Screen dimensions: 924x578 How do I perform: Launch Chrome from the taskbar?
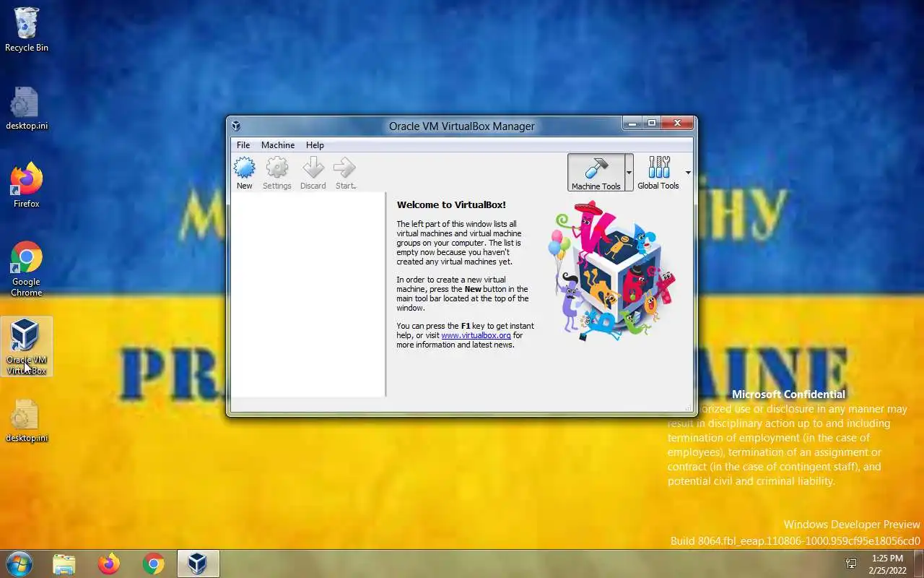coord(153,564)
